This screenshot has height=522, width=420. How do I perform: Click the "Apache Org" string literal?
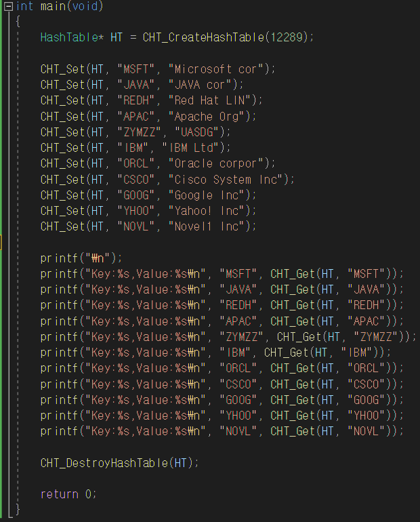207,117
